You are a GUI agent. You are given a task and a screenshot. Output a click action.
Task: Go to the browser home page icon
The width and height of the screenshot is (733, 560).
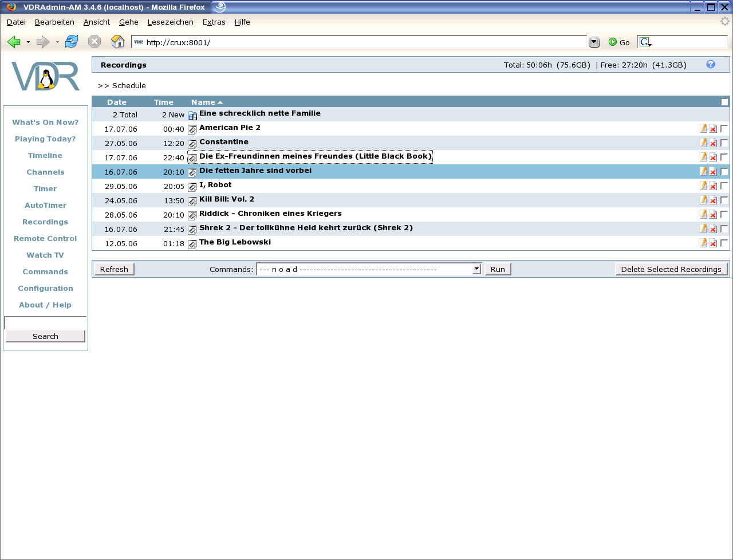click(117, 42)
